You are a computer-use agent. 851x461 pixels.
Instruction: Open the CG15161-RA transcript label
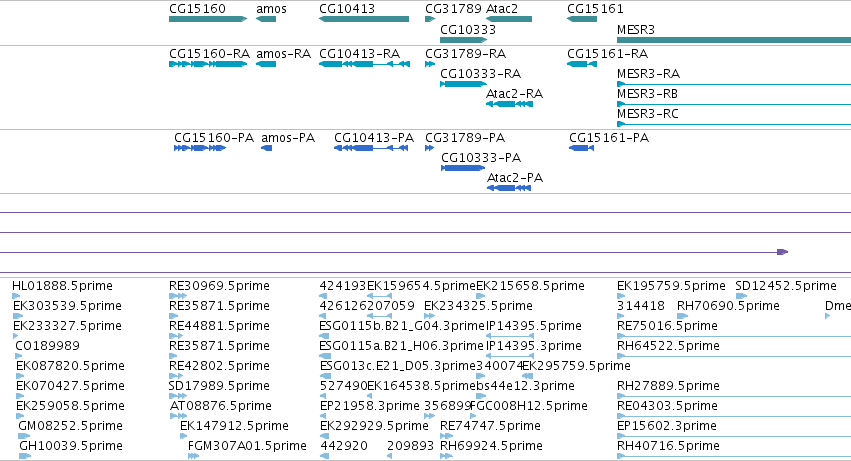click(607, 54)
